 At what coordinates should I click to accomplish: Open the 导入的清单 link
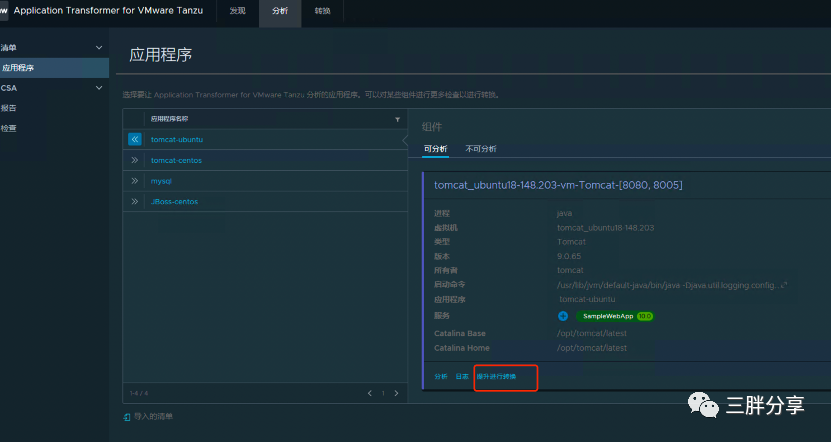(153, 417)
